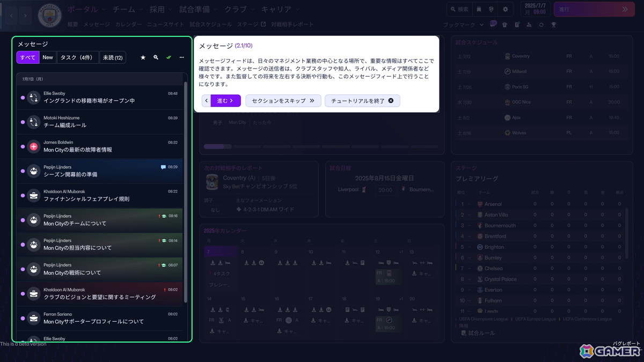The height and width of the screenshot is (362, 644).
Task: Select the bookmark icon next to search
Action: click(x=478, y=9)
